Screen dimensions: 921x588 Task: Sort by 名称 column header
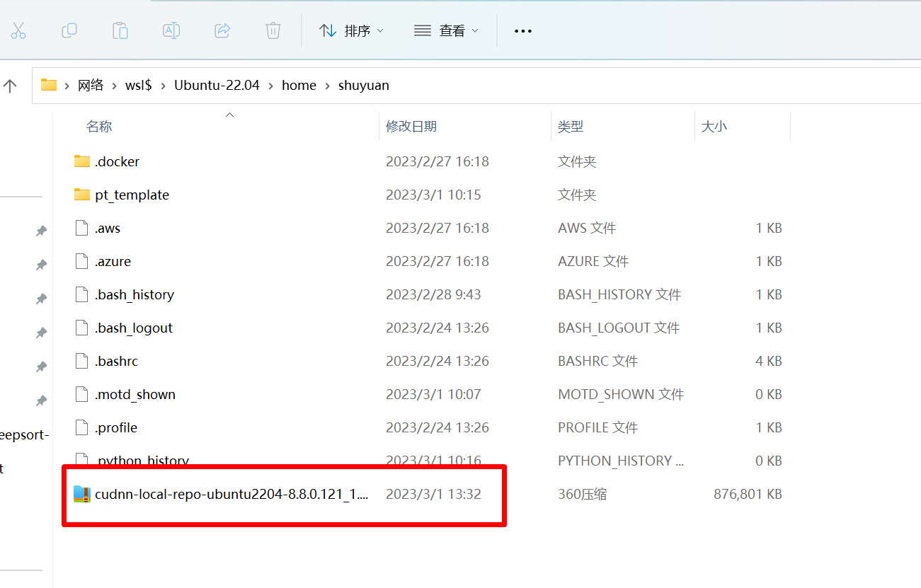pyautogui.click(x=99, y=127)
